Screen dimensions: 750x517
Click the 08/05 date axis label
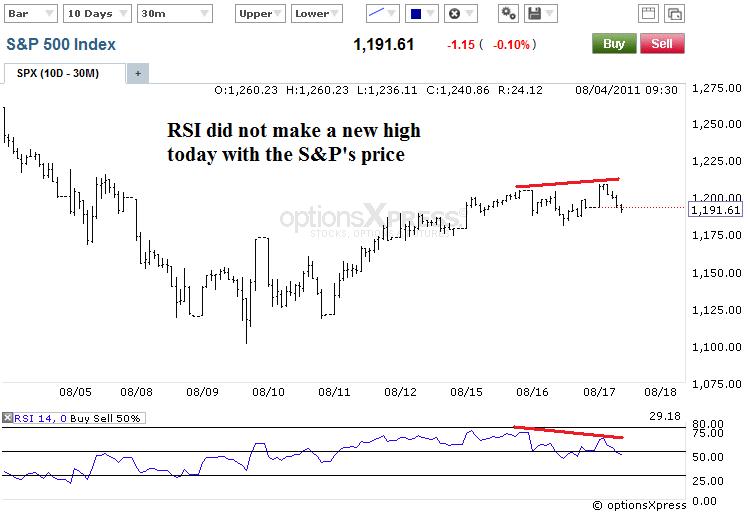coord(75,392)
